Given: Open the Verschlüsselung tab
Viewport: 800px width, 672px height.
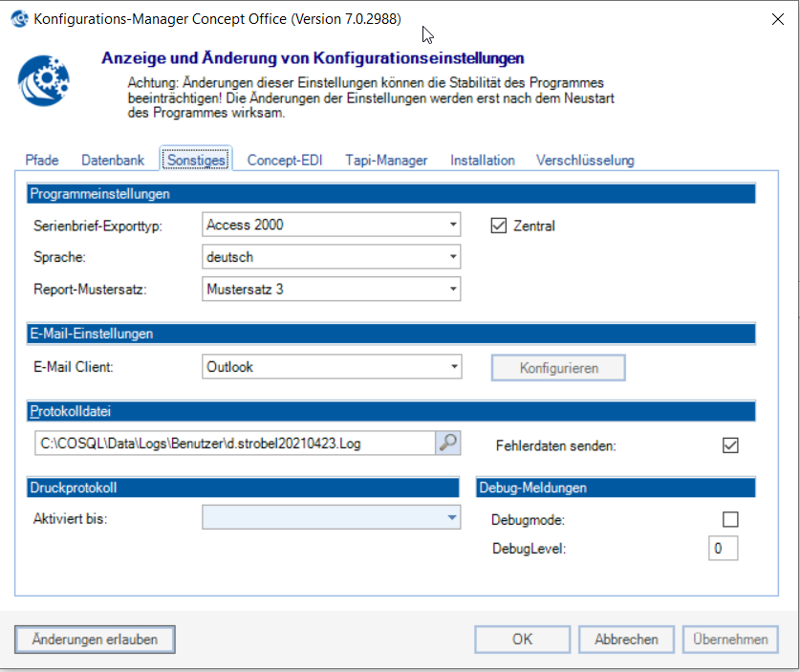Looking at the screenshot, I should tap(585, 161).
